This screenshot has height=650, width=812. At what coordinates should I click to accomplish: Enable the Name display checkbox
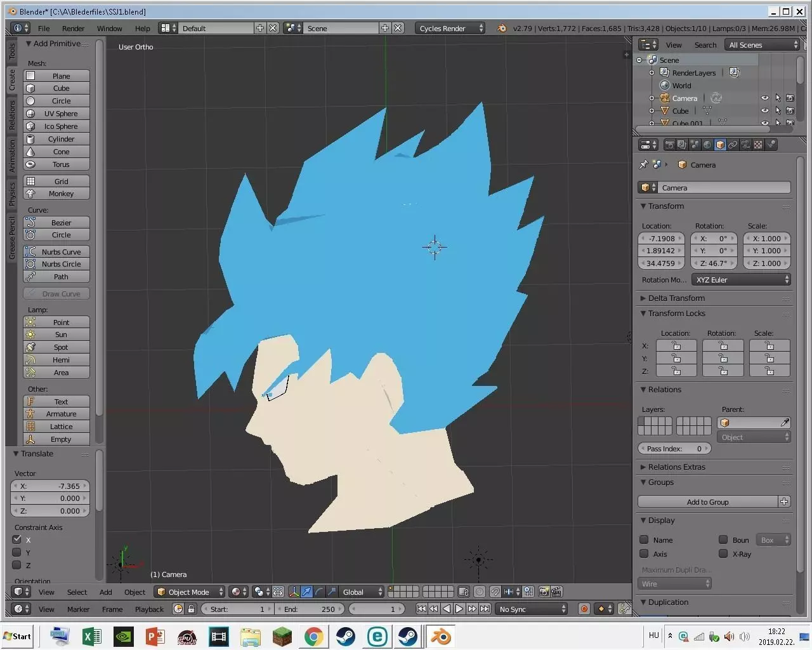point(644,540)
